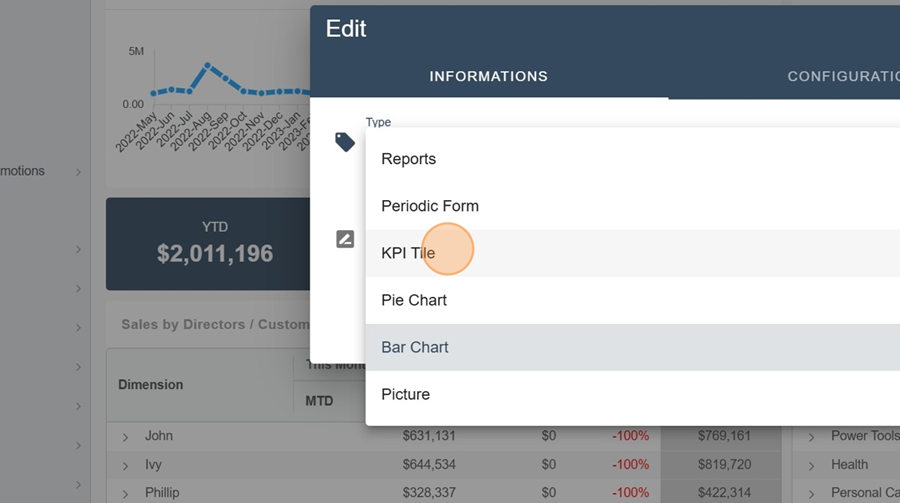Choose Periodic Form option
Viewport: 900px width, 503px height.
[x=430, y=206]
